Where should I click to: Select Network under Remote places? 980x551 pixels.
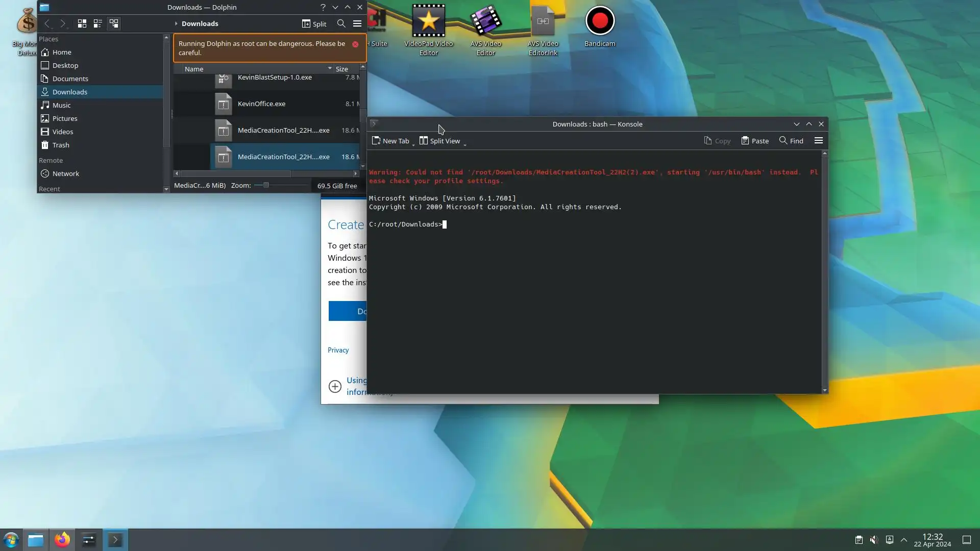point(65,173)
